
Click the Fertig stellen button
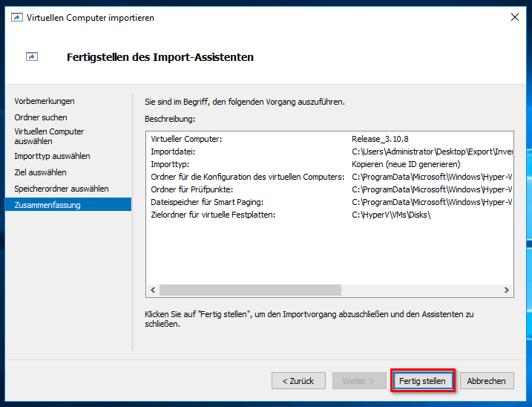422,381
